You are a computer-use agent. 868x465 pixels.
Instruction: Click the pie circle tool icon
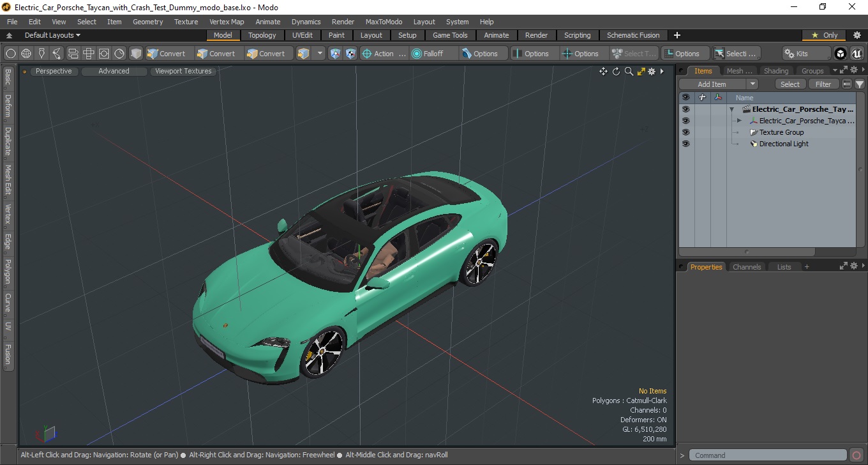coord(119,54)
